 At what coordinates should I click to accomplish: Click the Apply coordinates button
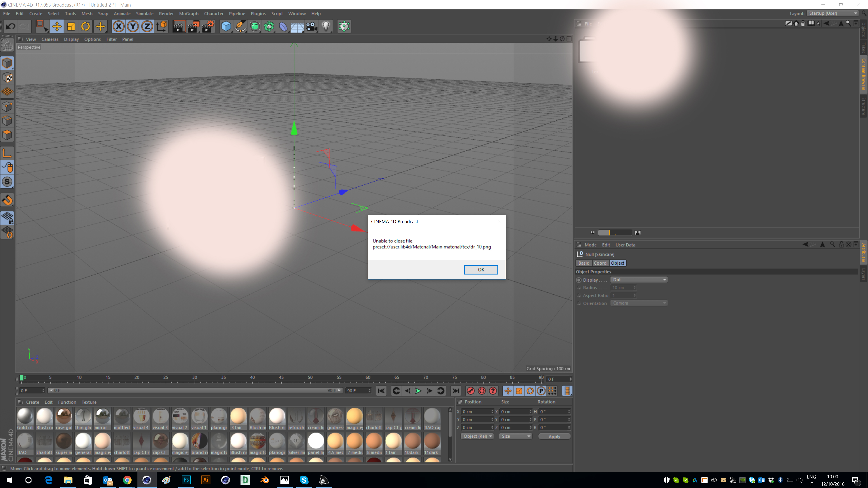(x=554, y=436)
